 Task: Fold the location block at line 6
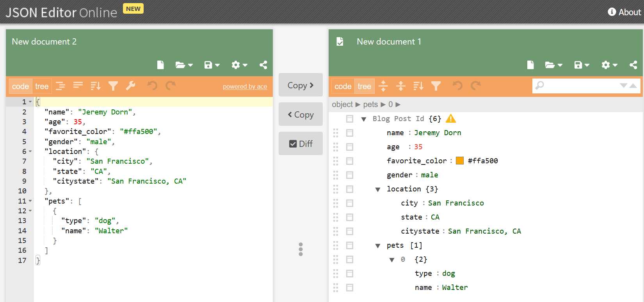[30, 151]
